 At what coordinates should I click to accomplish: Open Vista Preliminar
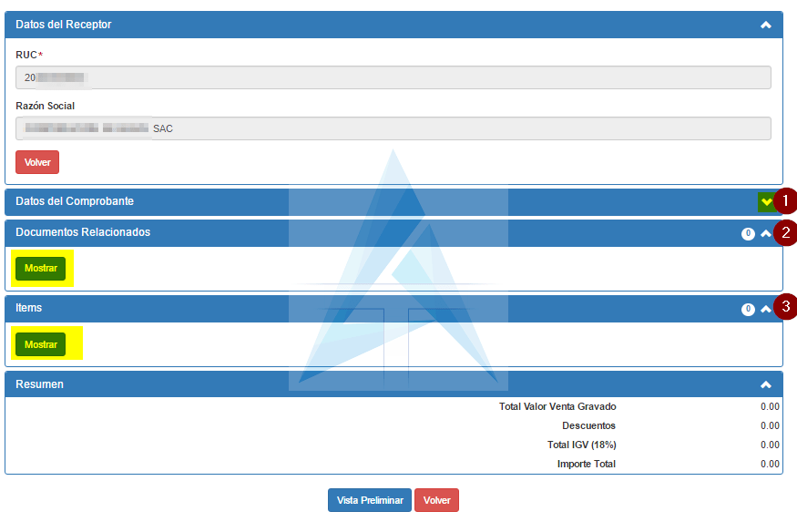pos(370,500)
